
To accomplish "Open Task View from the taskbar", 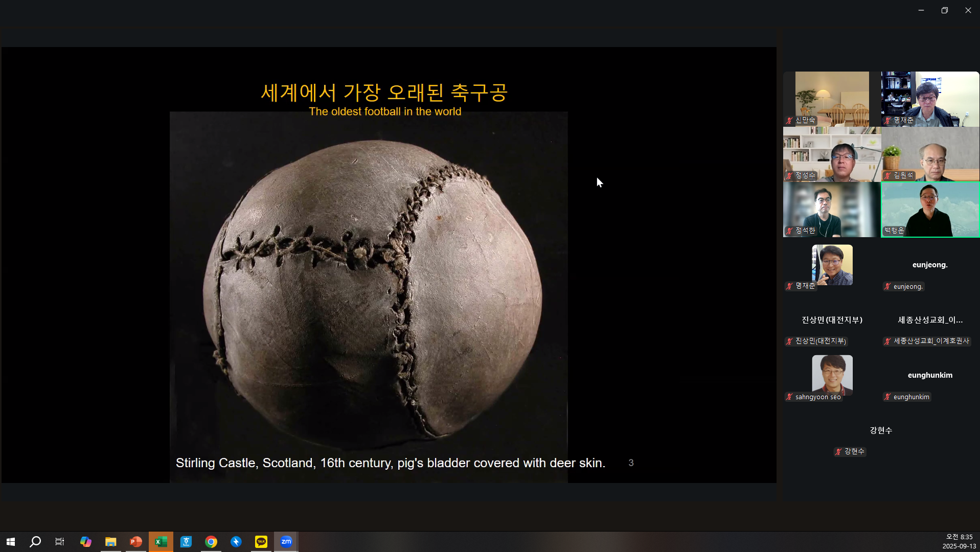I will point(59,541).
